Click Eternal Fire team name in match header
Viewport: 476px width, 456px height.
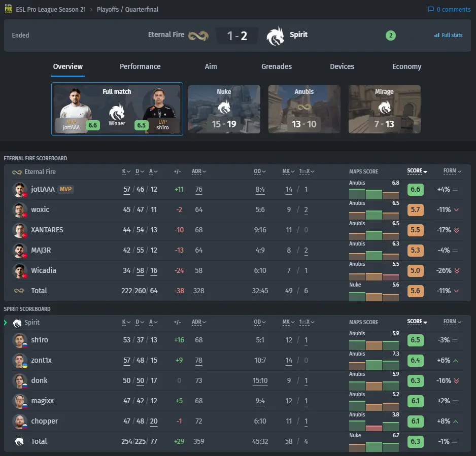(166, 34)
